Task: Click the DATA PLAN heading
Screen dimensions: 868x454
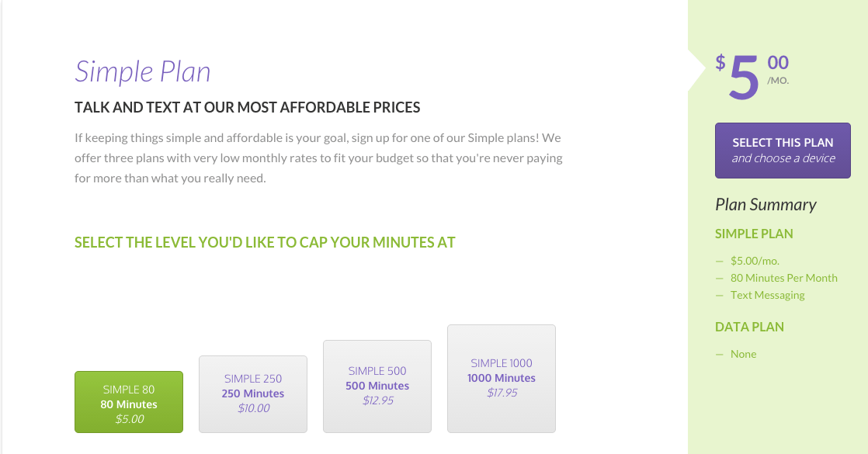Action: click(x=749, y=327)
